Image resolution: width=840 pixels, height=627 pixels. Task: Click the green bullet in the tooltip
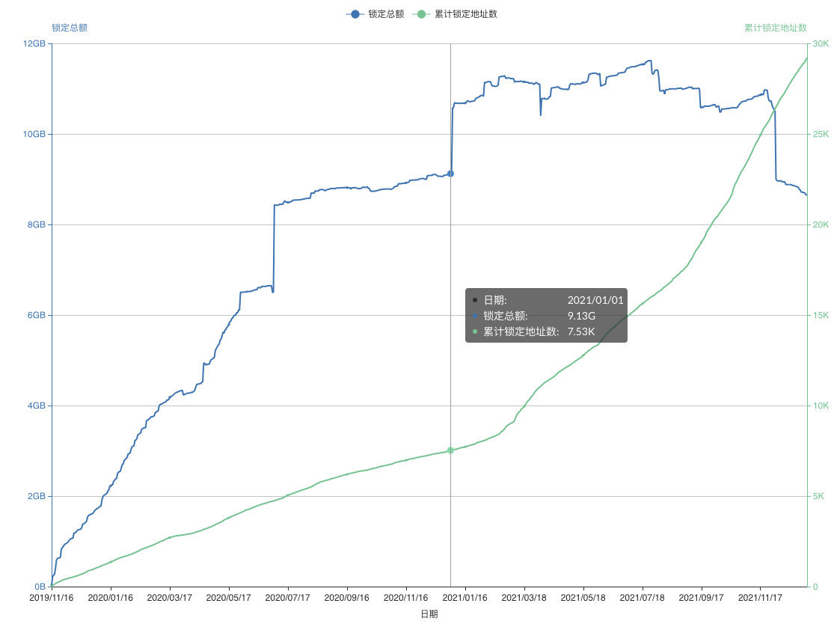[x=475, y=331]
